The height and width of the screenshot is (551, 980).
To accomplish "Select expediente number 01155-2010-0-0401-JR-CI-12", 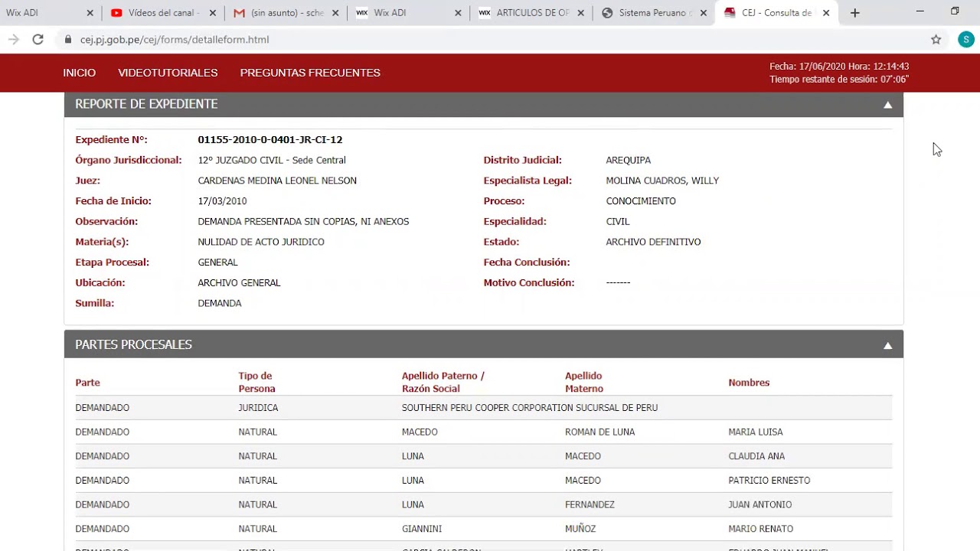I will click(269, 140).
